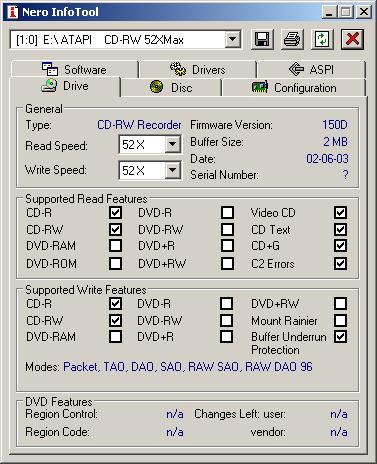The image size is (377, 464).
Task: Click the green Refresh icon
Action: point(322,39)
